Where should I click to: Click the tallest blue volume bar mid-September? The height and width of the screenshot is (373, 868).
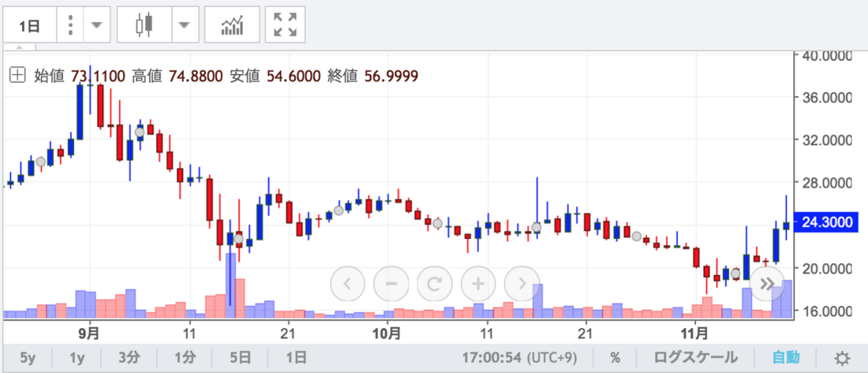230,285
